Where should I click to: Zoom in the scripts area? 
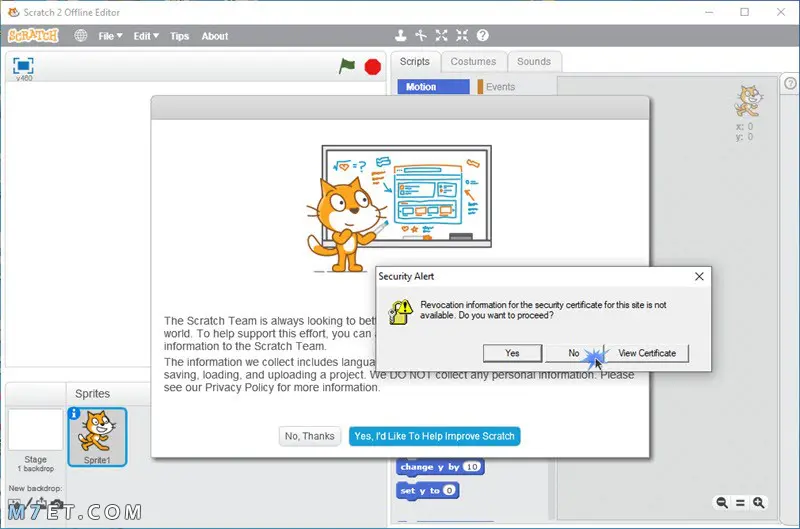[x=759, y=502]
